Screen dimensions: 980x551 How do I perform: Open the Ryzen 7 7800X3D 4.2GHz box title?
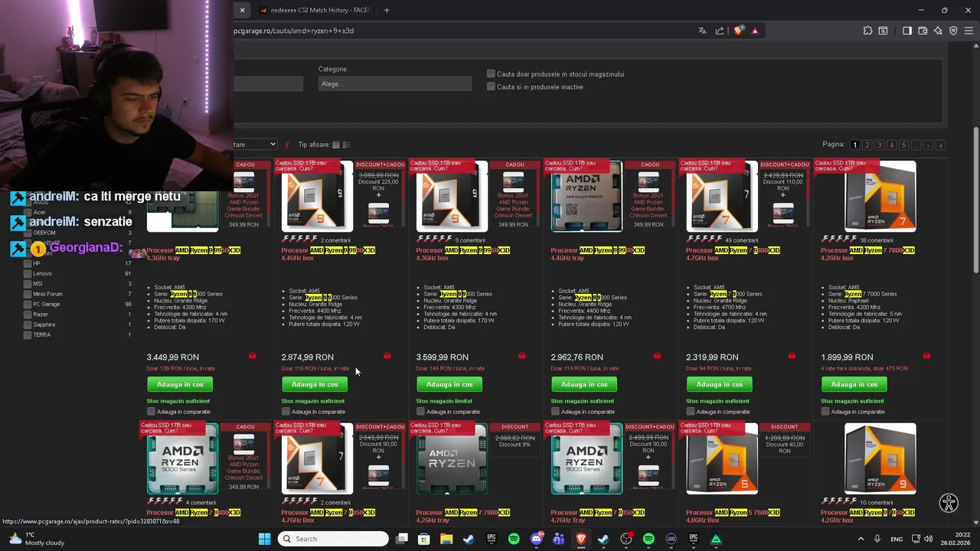(x=867, y=254)
